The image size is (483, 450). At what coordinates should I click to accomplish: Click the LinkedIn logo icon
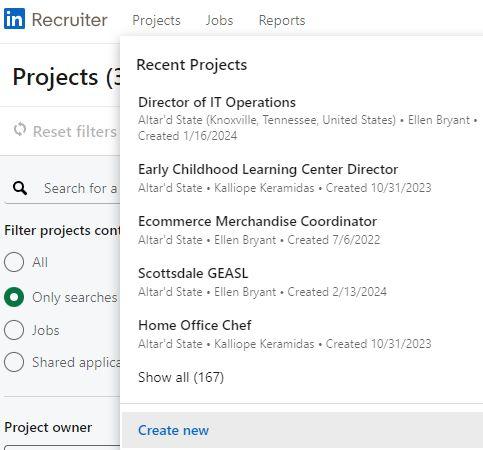[x=14, y=19]
